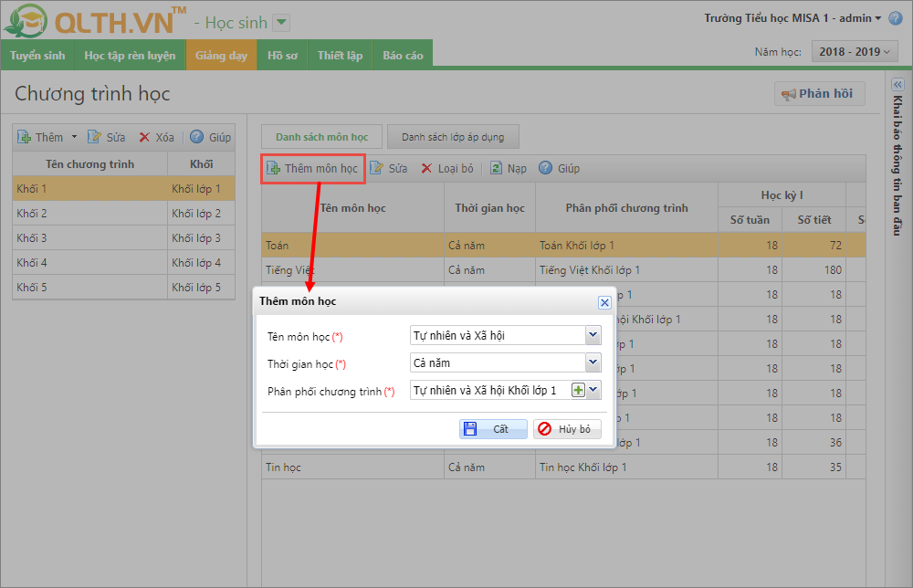Switch to Danh sách môn học tab

(x=321, y=137)
